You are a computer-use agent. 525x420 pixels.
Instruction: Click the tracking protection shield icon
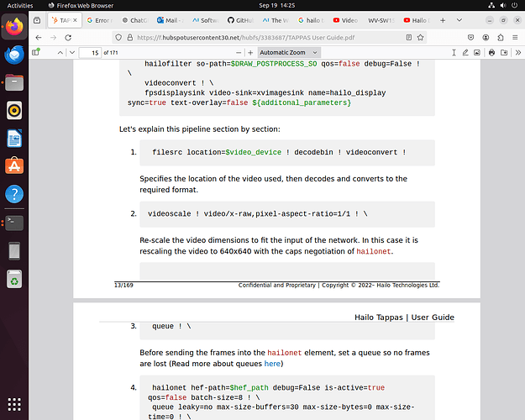pyautogui.click(x=118, y=38)
